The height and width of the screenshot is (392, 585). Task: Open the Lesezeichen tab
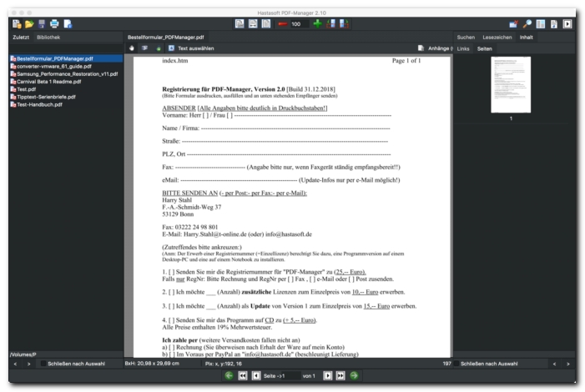tap(497, 38)
